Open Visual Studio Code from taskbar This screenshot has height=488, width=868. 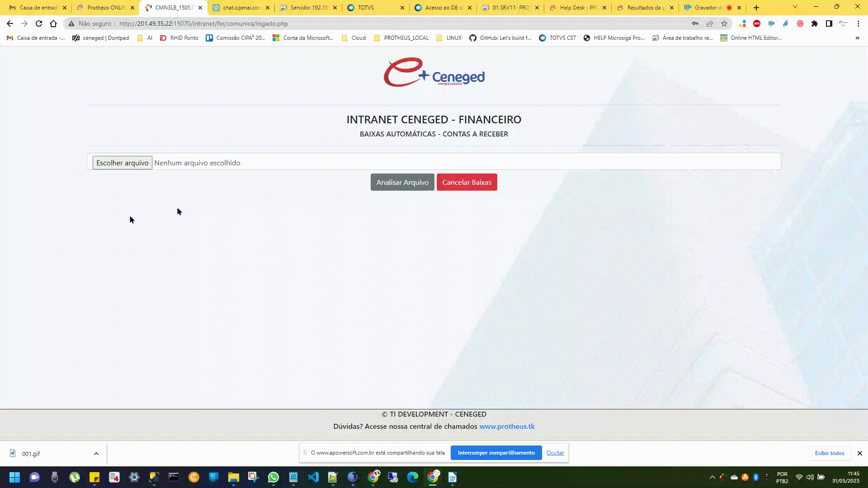[313, 477]
